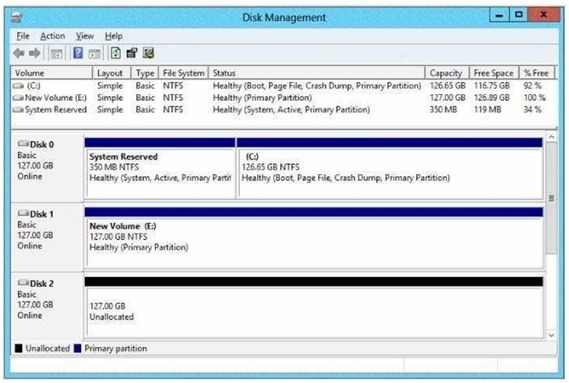Click the Disk 1 label
The width and height of the screenshot is (569, 383).
coord(42,214)
